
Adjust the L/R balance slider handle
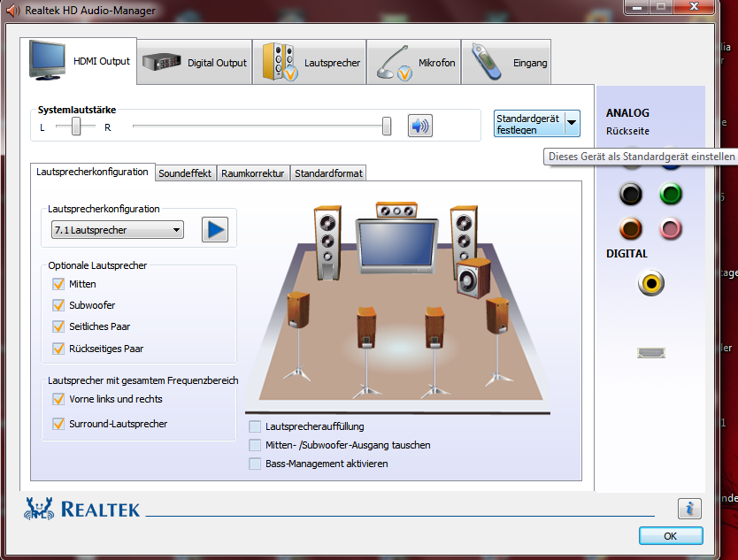(x=76, y=127)
